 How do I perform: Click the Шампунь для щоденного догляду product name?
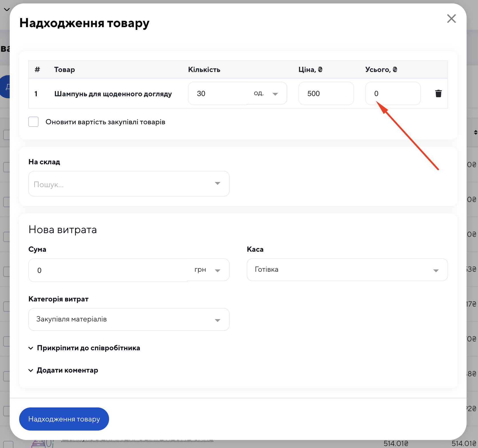coord(113,94)
